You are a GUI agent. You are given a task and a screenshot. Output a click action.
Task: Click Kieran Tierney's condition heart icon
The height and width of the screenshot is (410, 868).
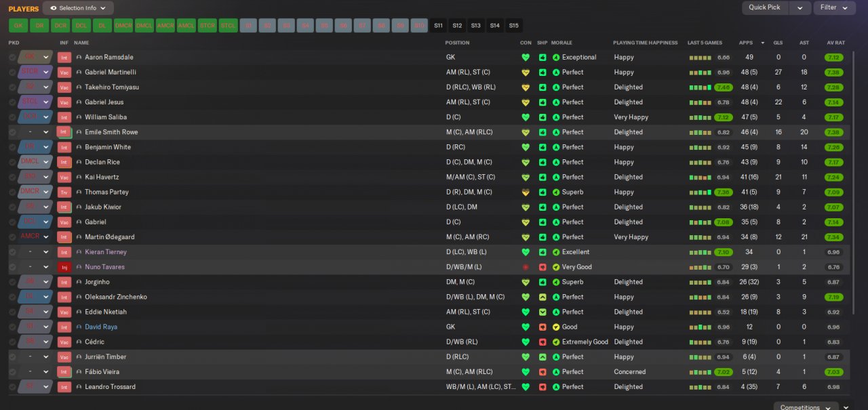[x=526, y=252]
